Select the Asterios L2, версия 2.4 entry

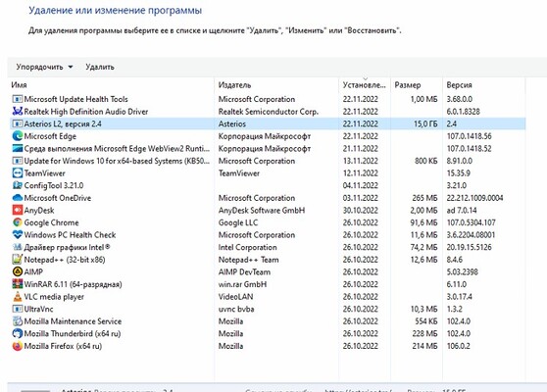pos(63,123)
